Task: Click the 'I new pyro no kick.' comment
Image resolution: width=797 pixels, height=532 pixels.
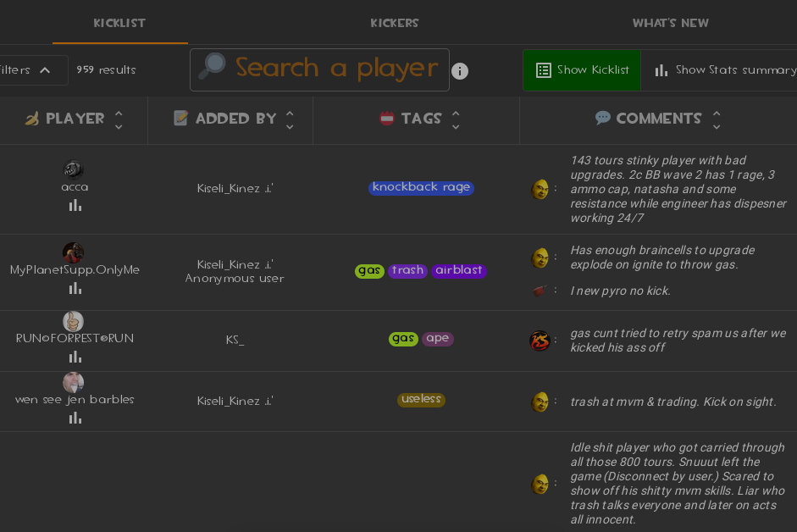Action: (620, 291)
